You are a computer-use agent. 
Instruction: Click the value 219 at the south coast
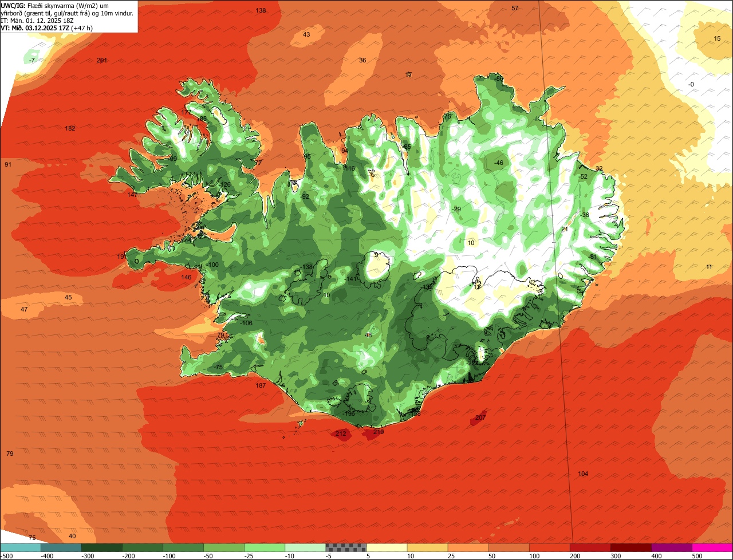379,432
